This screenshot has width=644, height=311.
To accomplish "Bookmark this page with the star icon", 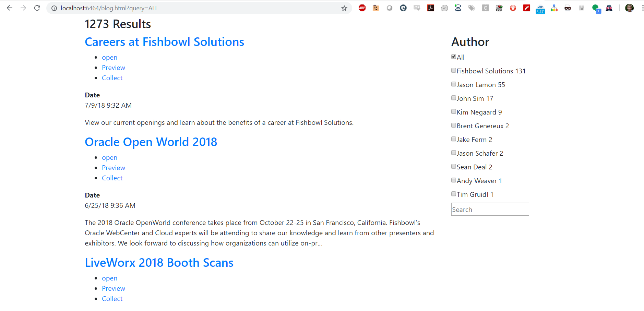I will 344,8.
